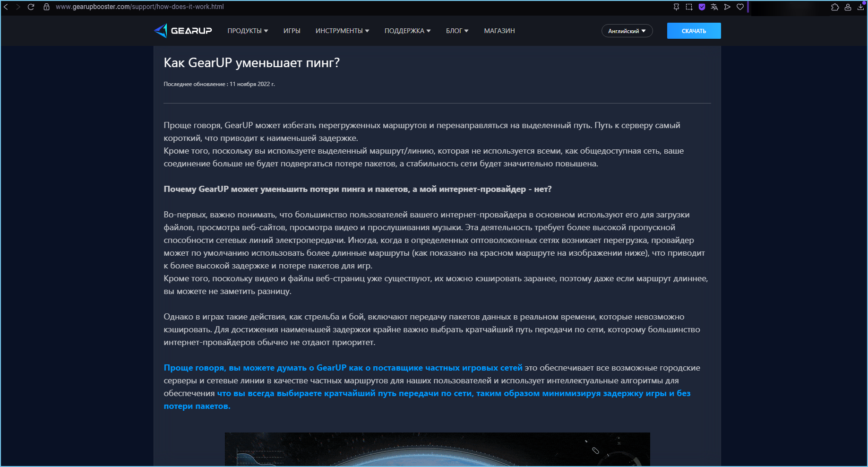Viewport: 868px width, 467px height.
Task: Click the browser forward arrow
Action: tap(18, 7)
